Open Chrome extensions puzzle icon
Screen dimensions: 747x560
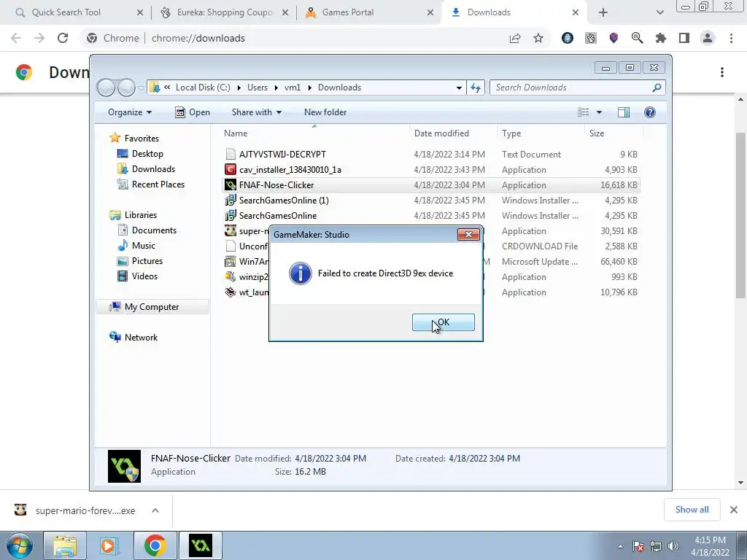click(x=661, y=38)
